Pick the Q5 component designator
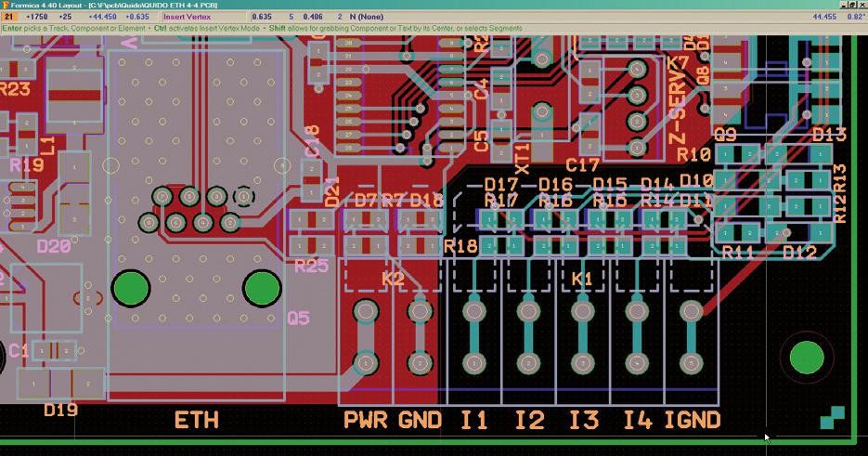The height and width of the screenshot is (456, 868). (298, 318)
